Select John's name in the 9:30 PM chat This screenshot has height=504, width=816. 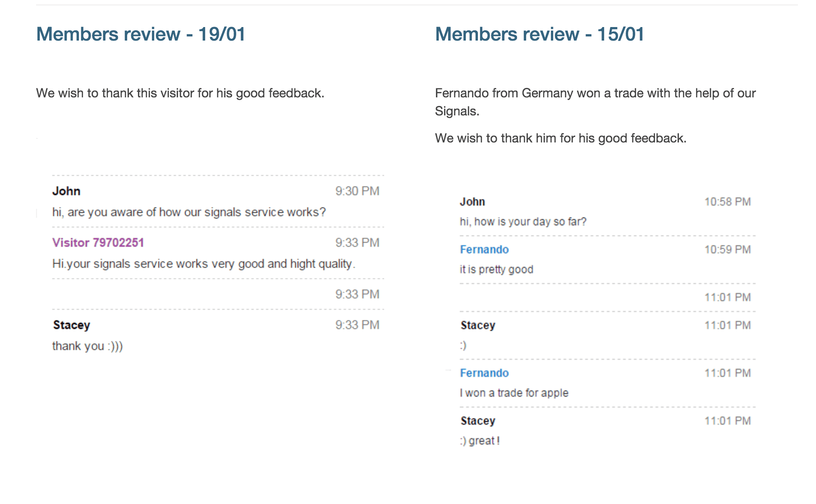pos(66,191)
